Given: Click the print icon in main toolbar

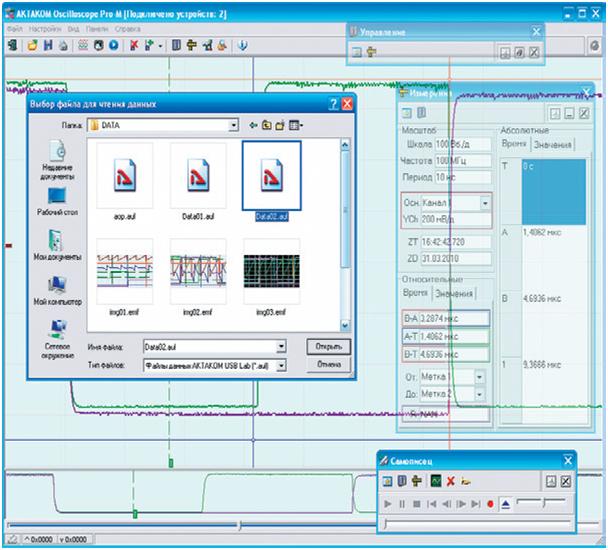Looking at the screenshot, I should 63,45.
